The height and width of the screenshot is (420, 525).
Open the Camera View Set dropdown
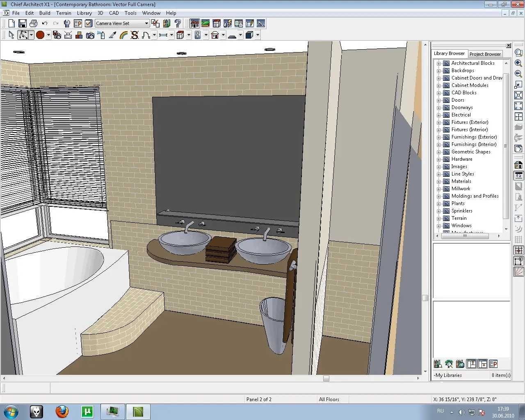click(146, 23)
